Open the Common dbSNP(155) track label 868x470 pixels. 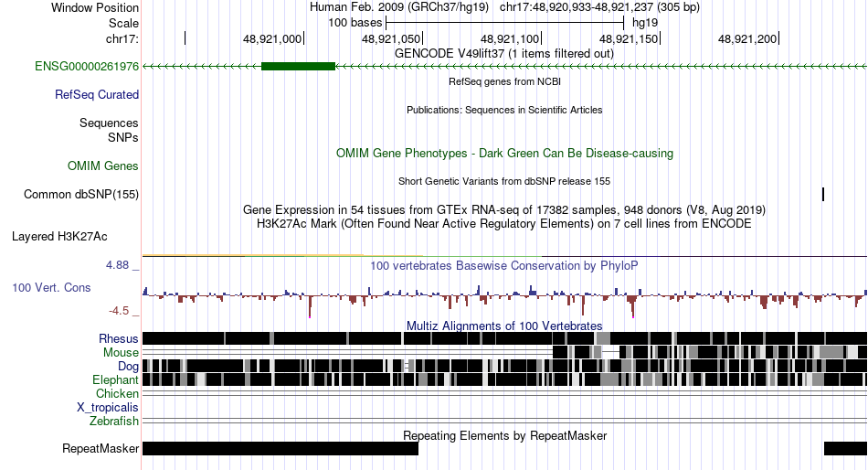tap(81, 195)
